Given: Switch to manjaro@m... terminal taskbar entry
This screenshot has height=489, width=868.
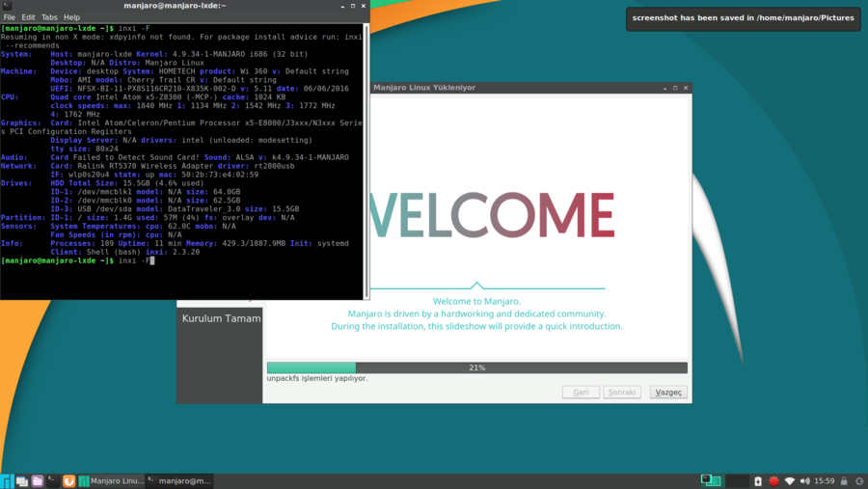Looking at the screenshot, I should pos(179,481).
